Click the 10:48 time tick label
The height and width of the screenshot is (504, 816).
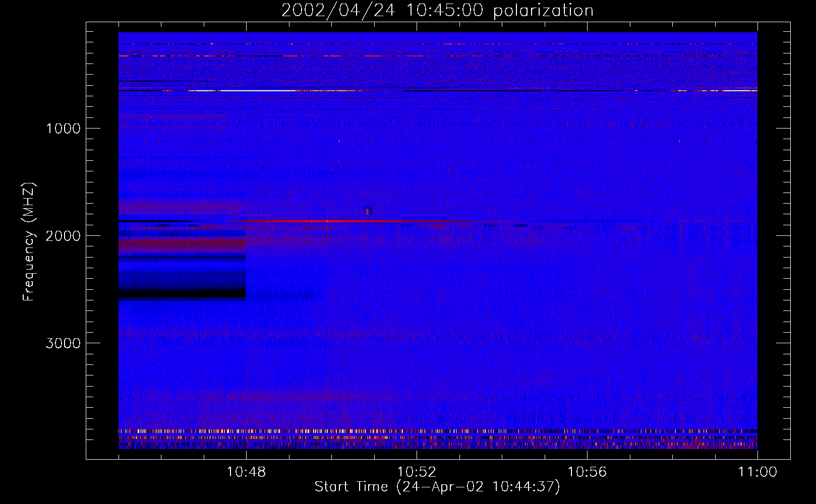click(x=246, y=472)
